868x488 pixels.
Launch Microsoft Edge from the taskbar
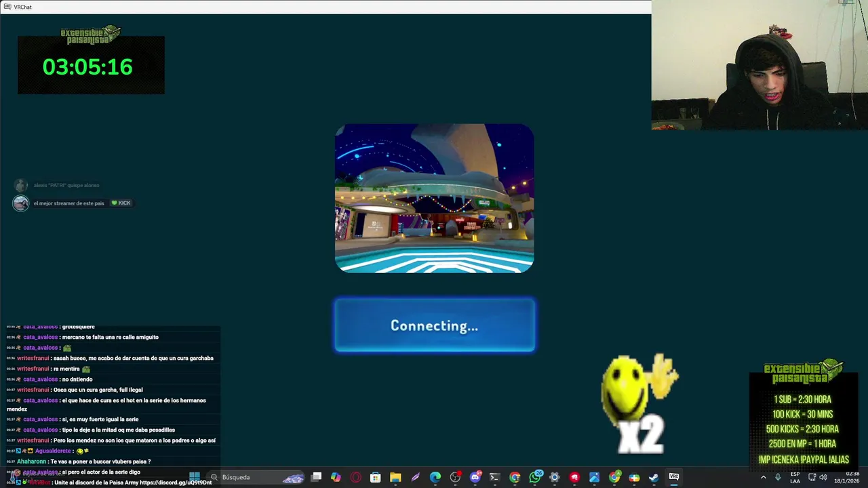point(435,477)
